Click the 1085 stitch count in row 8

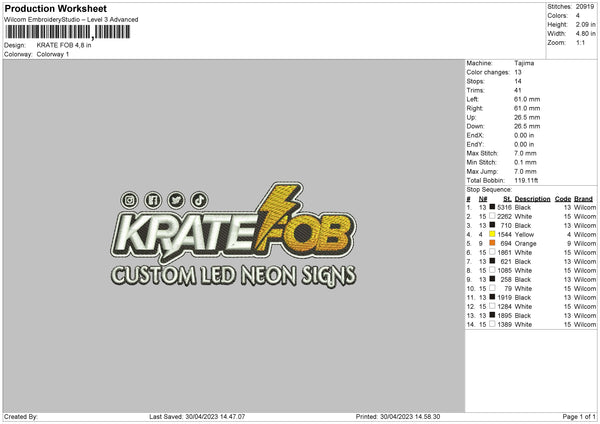tap(504, 271)
